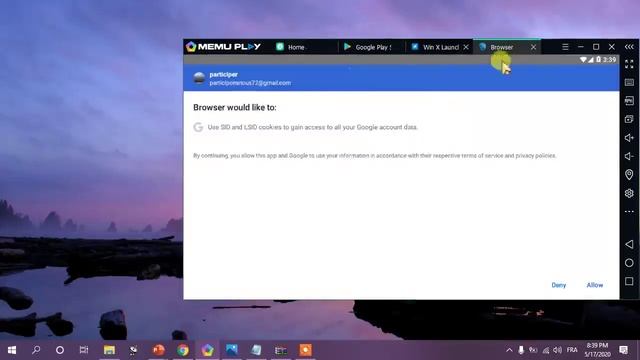Click the Allow button
The width and height of the screenshot is (640, 360).
[595, 285]
